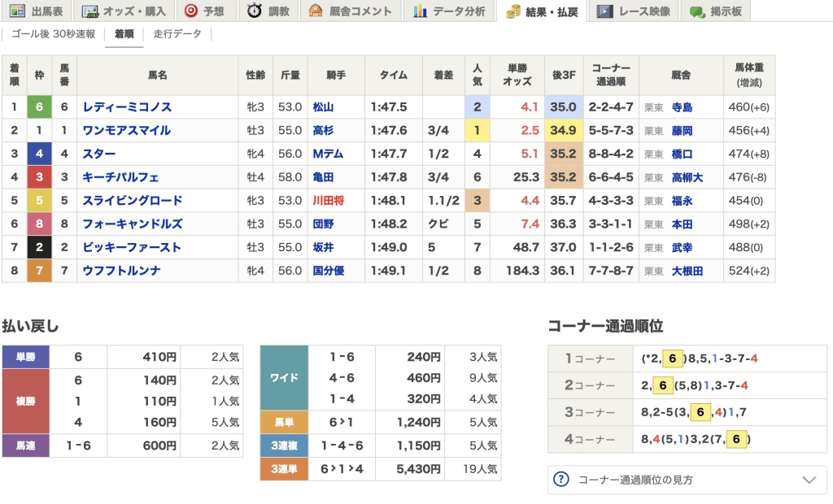Open horse ワンモアスマイル
This screenshot has height=504, width=833.
pyautogui.click(x=126, y=130)
